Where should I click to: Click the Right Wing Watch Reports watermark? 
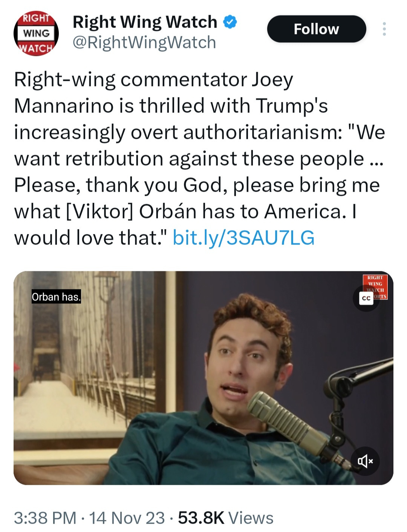click(x=375, y=287)
